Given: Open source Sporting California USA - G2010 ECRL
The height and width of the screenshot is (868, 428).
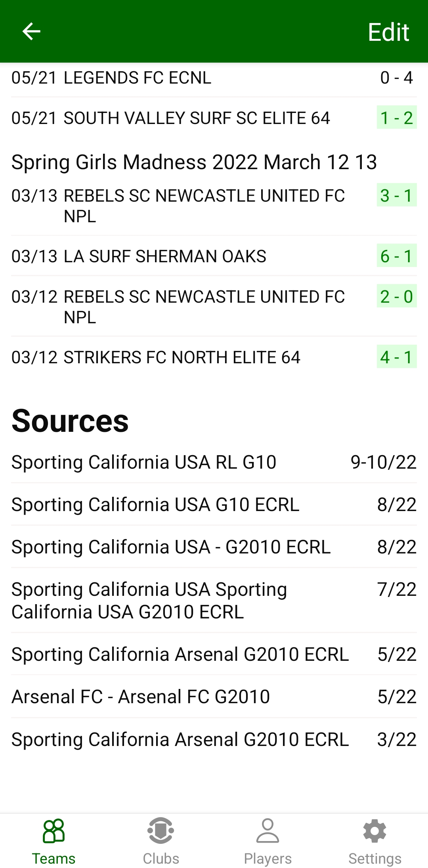Looking at the screenshot, I should click(x=214, y=547).
